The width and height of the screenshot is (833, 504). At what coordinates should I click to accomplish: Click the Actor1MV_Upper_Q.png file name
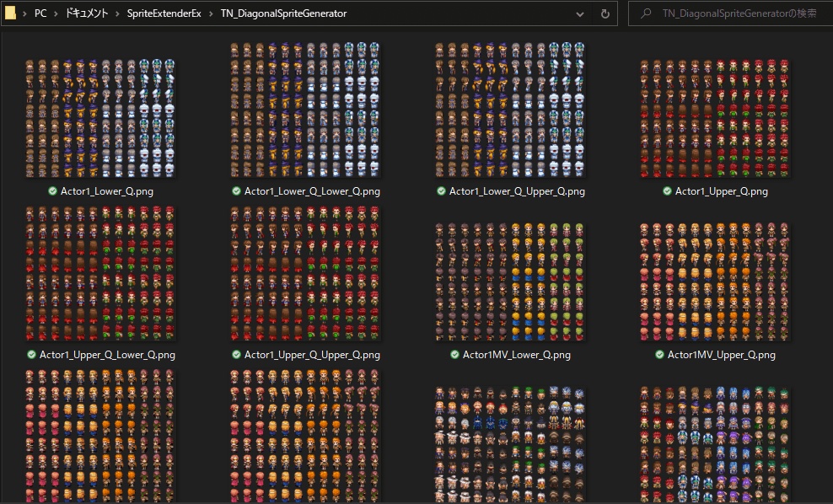coord(722,355)
